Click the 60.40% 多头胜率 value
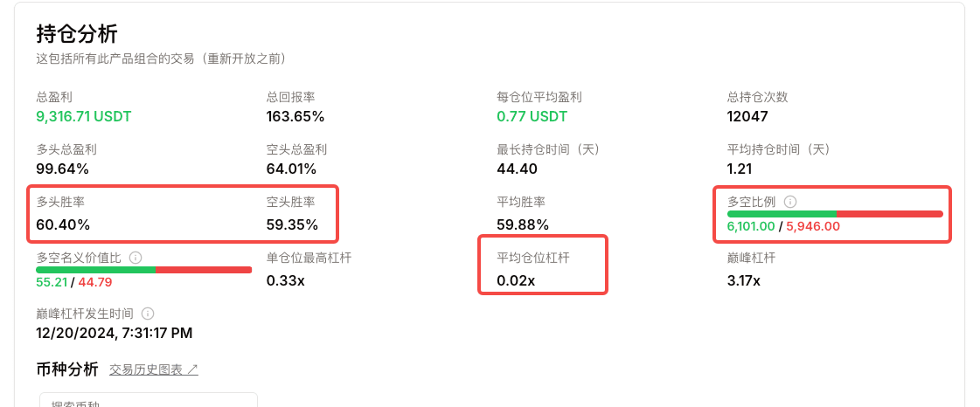The height and width of the screenshot is (407, 980). 63,224
